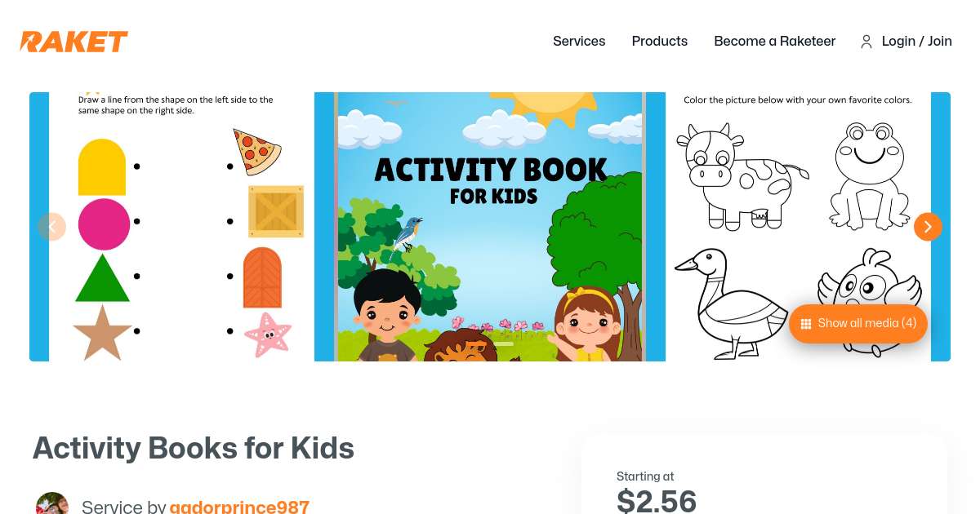
Task: Visit seller profile via aadorprince987 link
Action: pos(239,507)
